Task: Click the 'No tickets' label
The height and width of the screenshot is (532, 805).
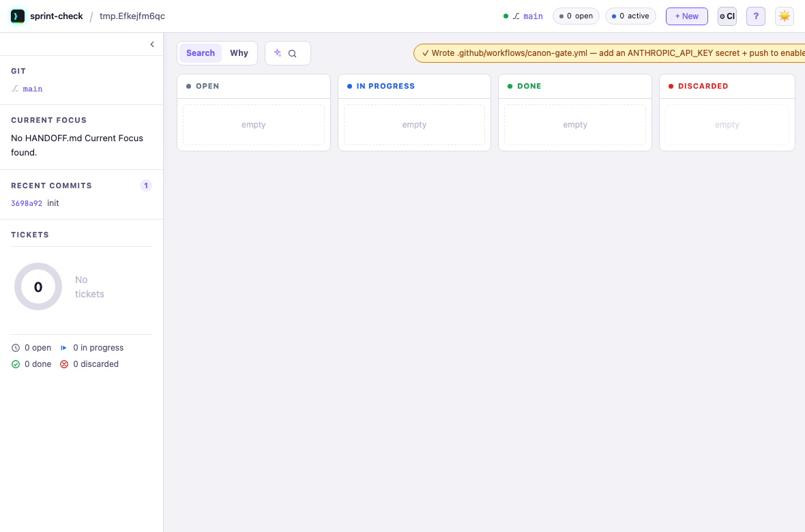Action: point(89,286)
